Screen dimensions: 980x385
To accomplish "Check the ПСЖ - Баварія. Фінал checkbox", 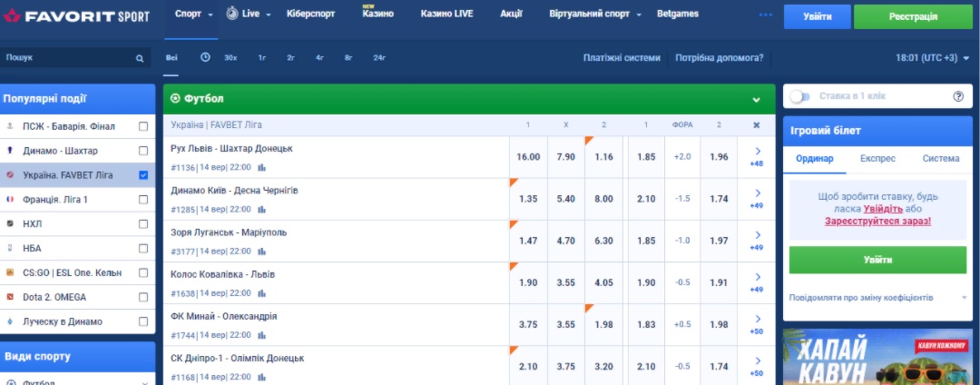I will [143, 126].
